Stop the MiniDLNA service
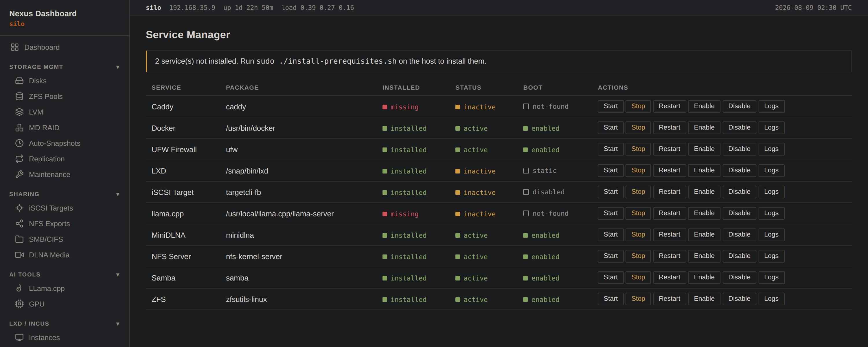This screenshot has height=347, width=868. [x=638, y=235]
